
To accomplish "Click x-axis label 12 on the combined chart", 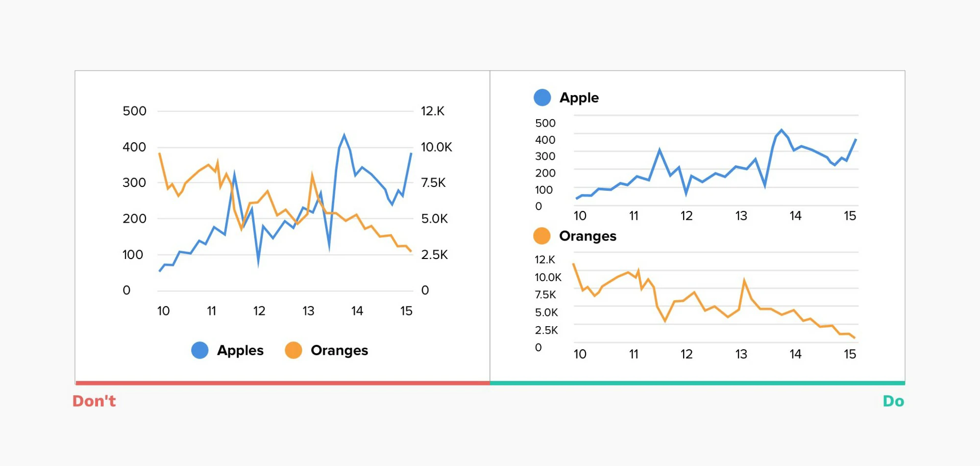I will coord(259,311).
